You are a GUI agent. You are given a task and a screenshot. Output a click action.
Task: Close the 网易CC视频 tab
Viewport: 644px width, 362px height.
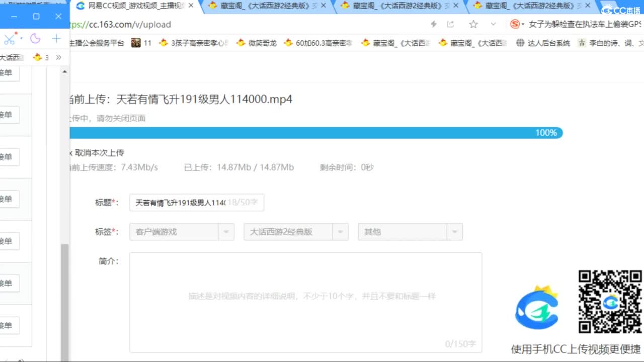[x=191, y=6]
